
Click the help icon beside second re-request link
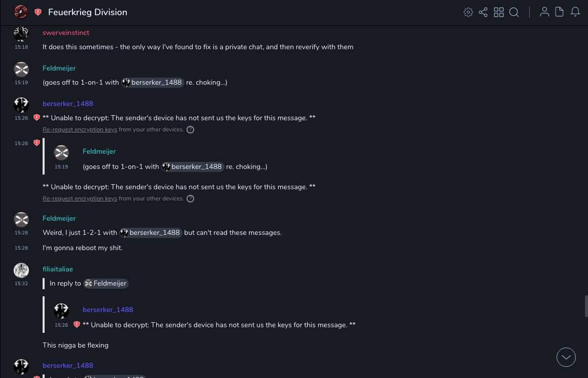tap(190, 199)
